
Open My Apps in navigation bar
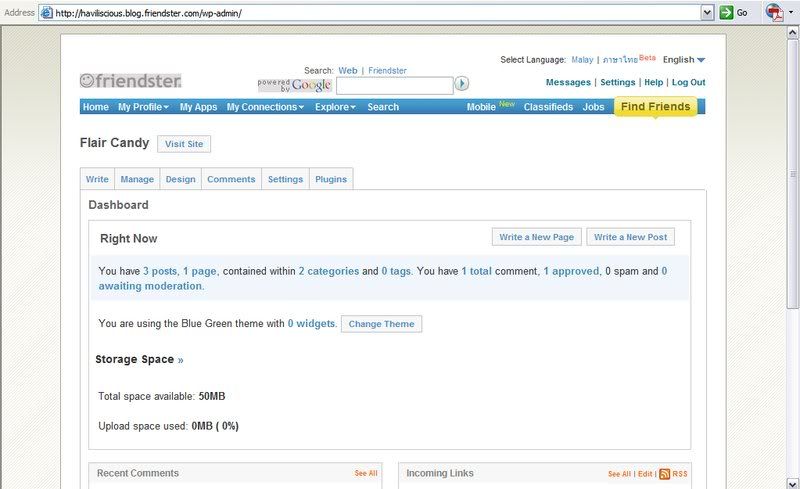click(198, 107)
